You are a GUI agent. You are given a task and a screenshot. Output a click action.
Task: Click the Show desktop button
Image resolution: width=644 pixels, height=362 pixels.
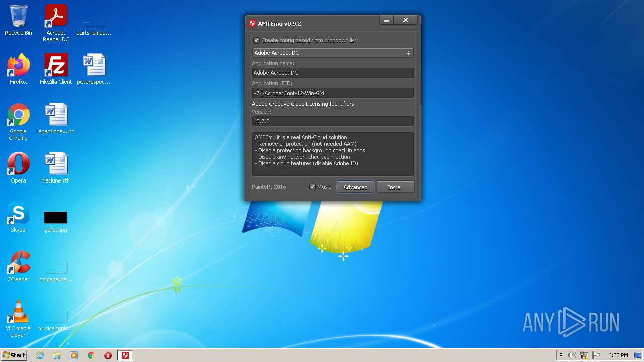pos(639,355)
